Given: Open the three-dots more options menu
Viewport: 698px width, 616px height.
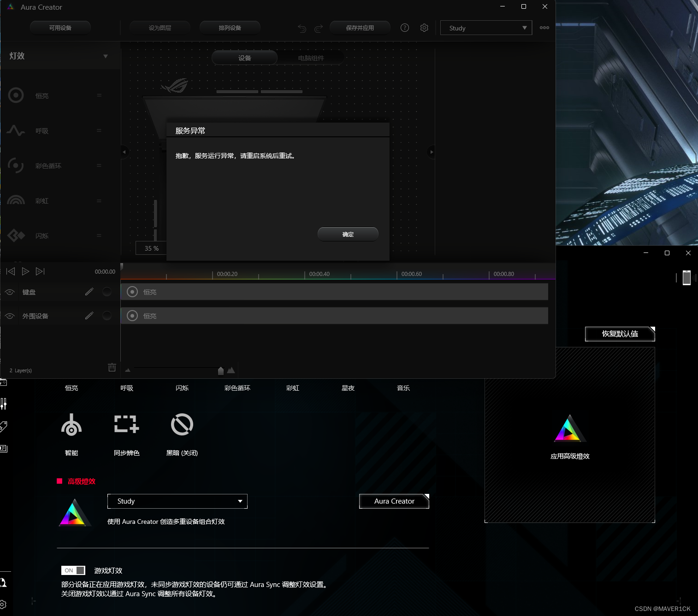Looking at the screenshot, I should (x=544, y=28).
